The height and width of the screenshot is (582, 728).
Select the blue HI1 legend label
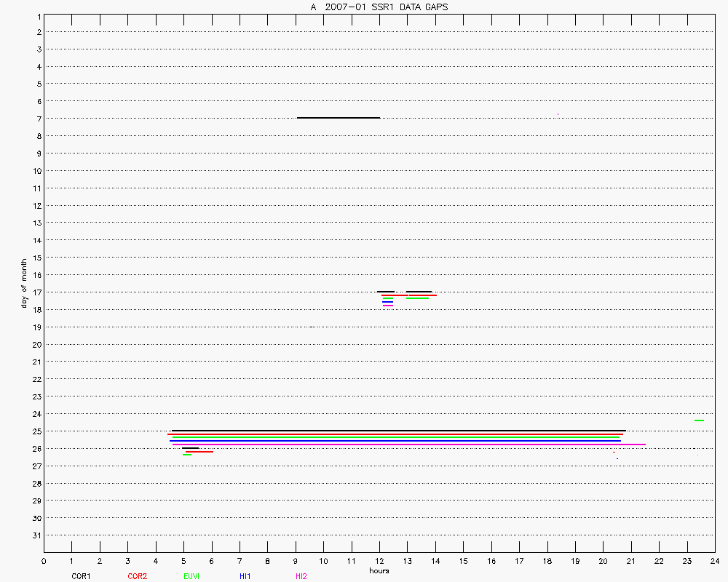pos(245,576)
